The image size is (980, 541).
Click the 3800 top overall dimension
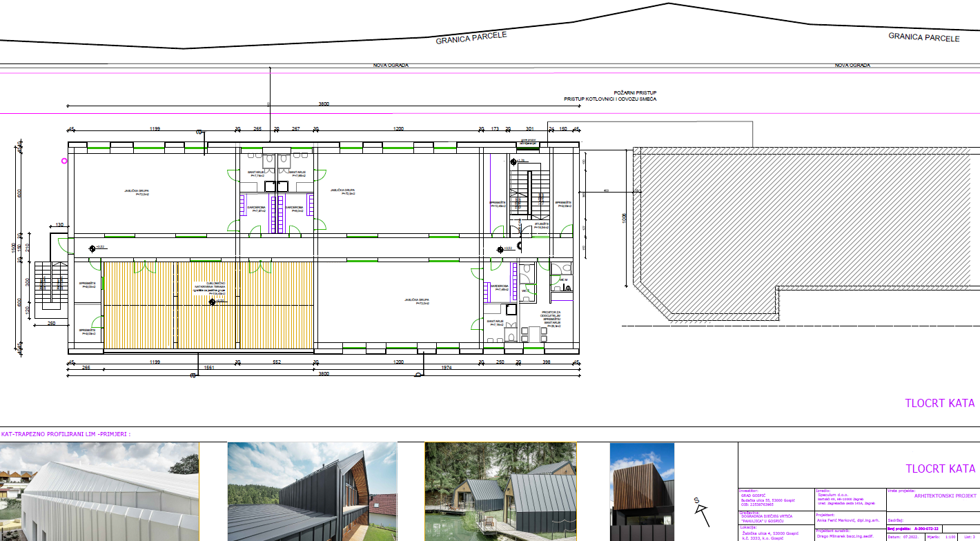(324, 104)
